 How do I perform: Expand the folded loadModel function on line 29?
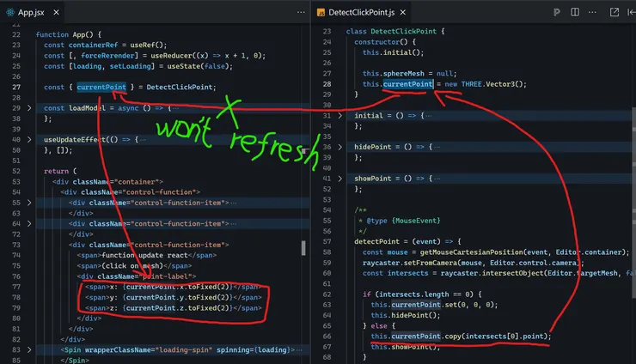(29, 108)
